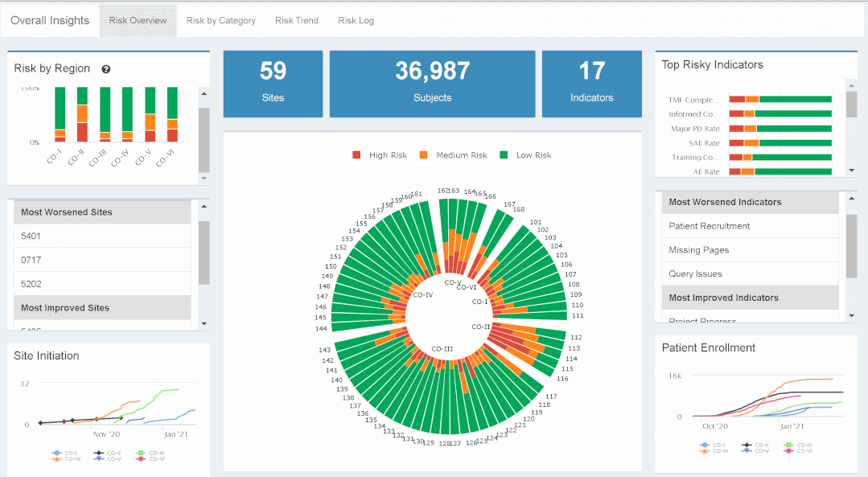
Task: Click the scroll down arrow in Top Risky Indicators
Action: [x=851, y=171]
